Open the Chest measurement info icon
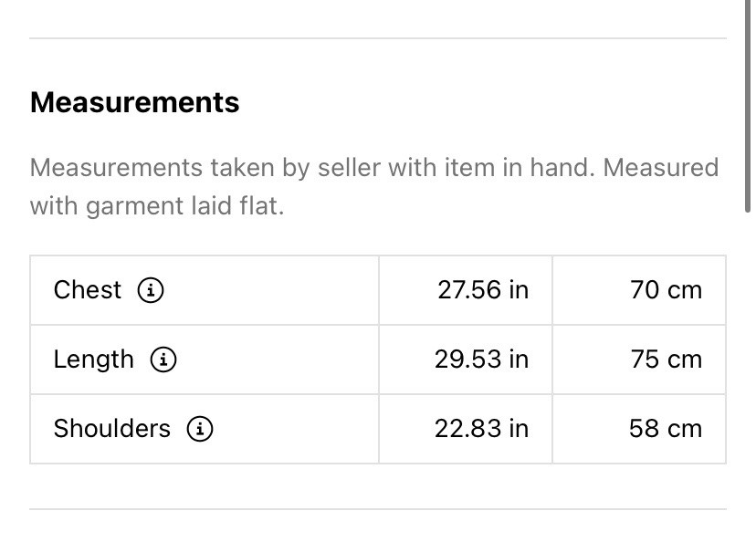This screenshot has width=756, height=542. coord(151,290)
